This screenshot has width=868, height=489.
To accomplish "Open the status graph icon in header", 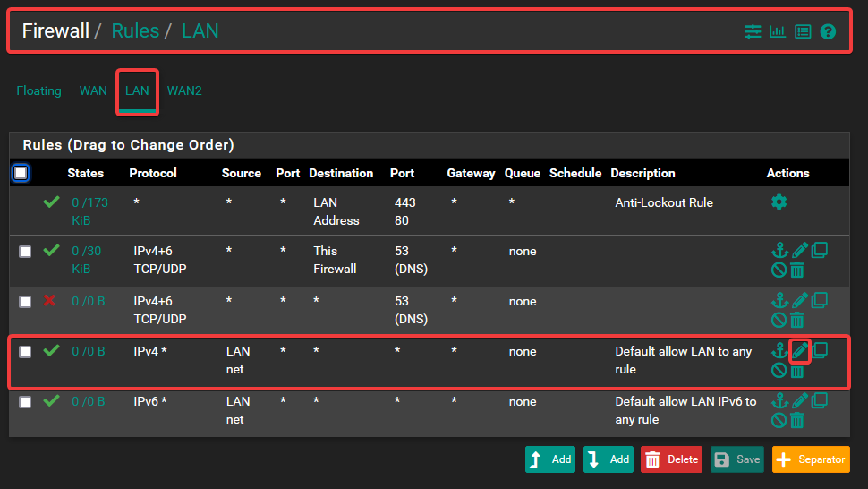I will coord(778,31).
